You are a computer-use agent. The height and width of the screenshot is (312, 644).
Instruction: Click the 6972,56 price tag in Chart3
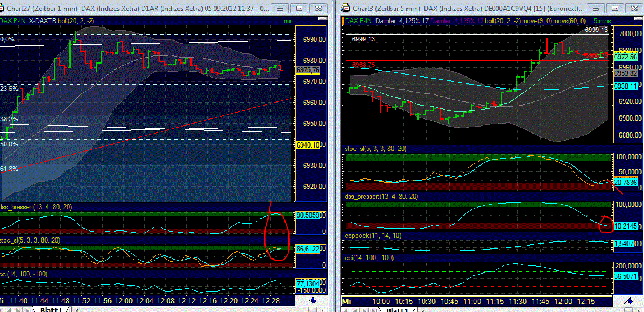(x=625, y=57)
